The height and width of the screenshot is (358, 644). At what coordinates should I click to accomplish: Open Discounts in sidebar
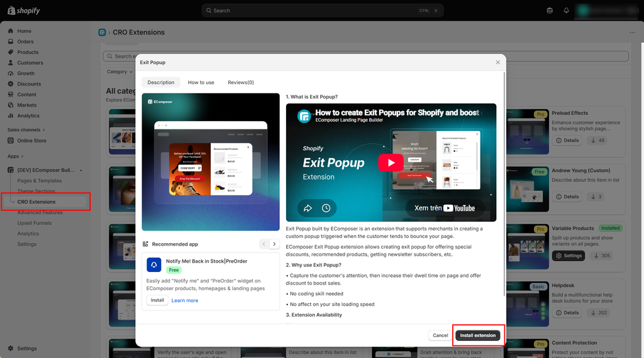click(29, 84)
